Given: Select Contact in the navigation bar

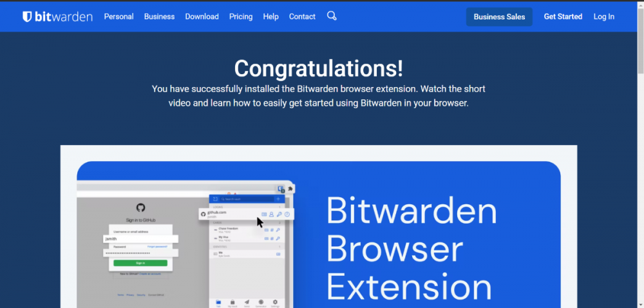Looking at the screenshot, I should pyautogui.click(x=302, y=17).
